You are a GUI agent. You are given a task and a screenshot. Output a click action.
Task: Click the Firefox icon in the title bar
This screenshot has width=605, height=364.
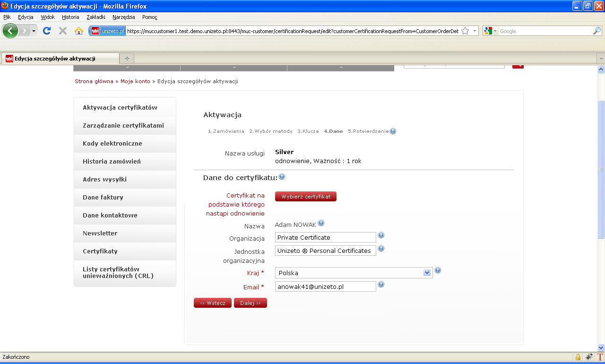5,6
